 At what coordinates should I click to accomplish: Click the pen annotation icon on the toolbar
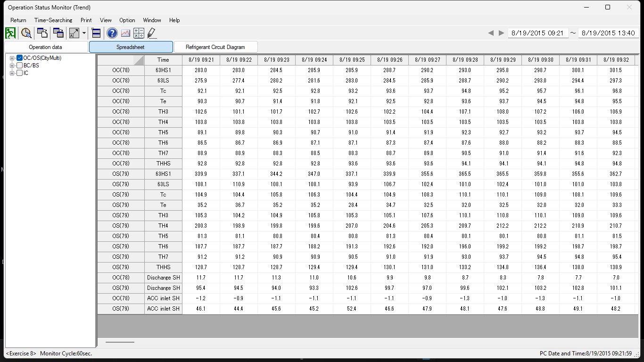coord(151,33)
